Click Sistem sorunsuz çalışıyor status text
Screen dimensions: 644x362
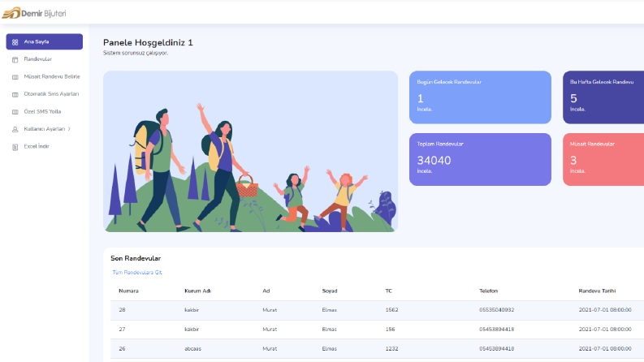click(136, 53)
